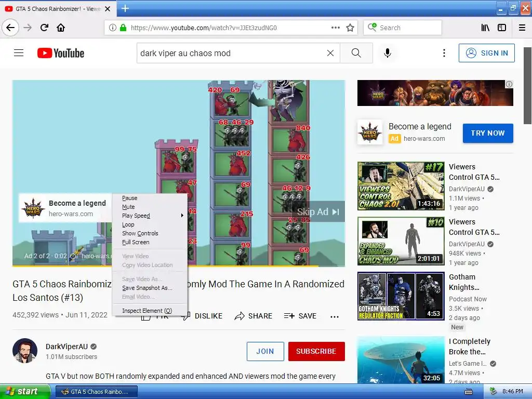This screenshot has height=399, width=532.
Task: Open the browser home page icon
Action: 61,28
